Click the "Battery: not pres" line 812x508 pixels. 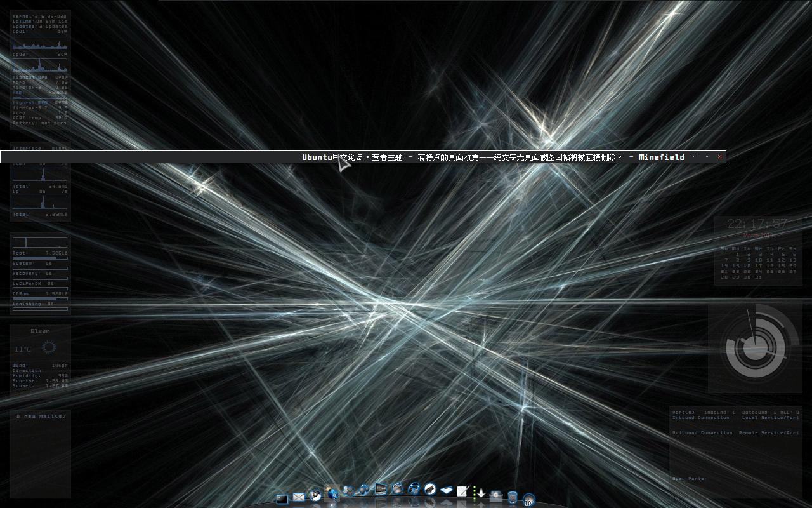point(39,123)
